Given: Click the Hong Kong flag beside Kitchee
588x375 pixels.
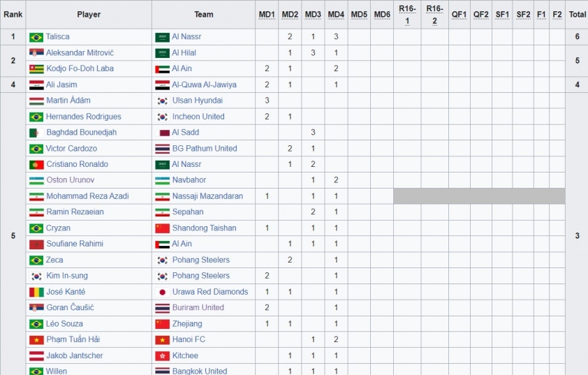Looking at the screenshot, I should pyautogui.click(x=162, y=356).
